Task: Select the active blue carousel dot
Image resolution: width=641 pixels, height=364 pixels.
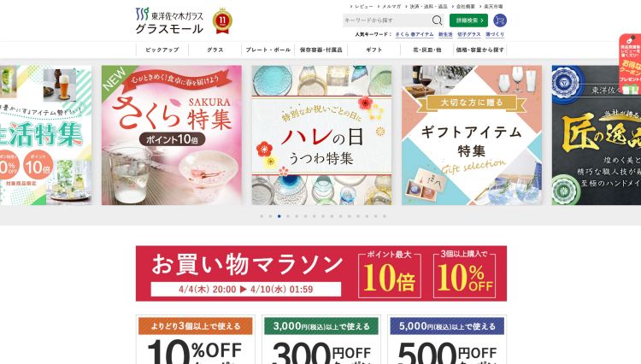Action: coord(279,216)
